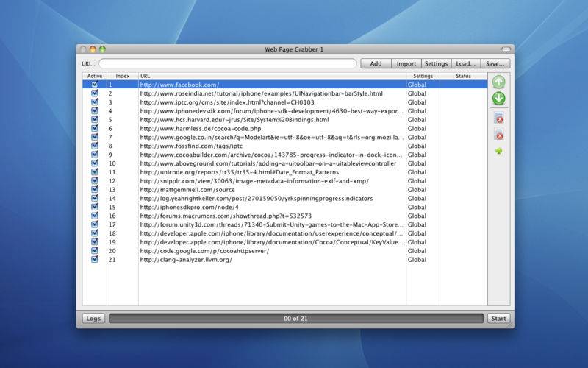Toggle Active checkbox for iptc.org row
This screenshot has width=588, height=368.
click(x=95, y=102)
